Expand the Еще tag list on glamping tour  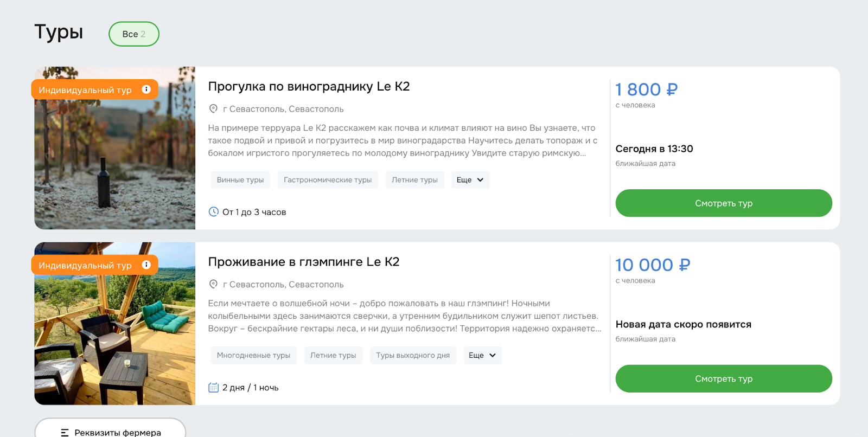click(x=482, y=355)
